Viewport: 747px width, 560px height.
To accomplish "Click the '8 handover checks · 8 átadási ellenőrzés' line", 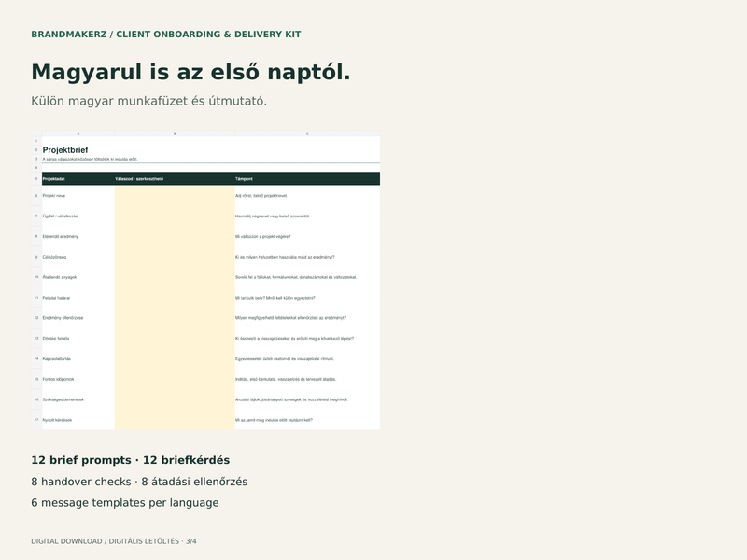I will [x=139, y=482].
